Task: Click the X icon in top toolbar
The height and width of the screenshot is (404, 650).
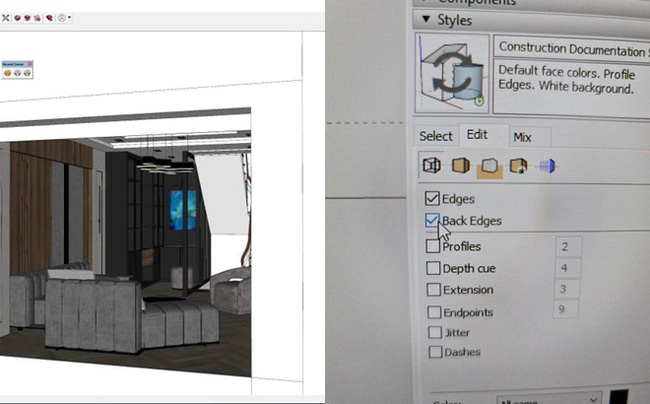Action: [5, 18]
